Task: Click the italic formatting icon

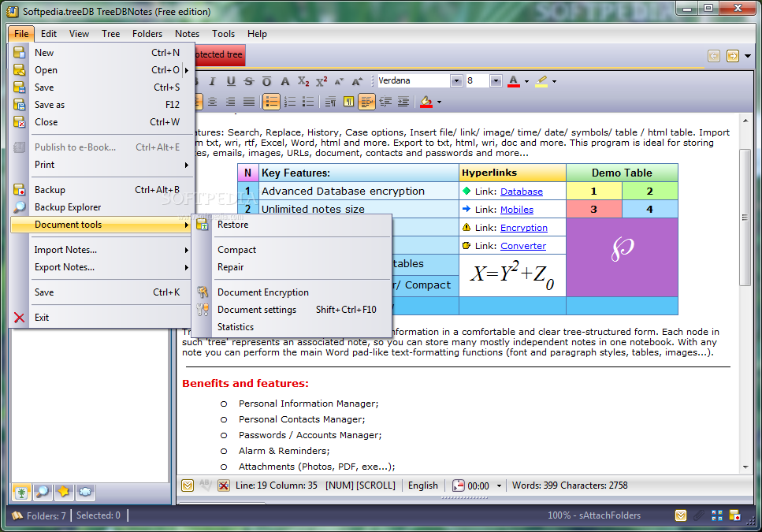Action: [212, 81]
